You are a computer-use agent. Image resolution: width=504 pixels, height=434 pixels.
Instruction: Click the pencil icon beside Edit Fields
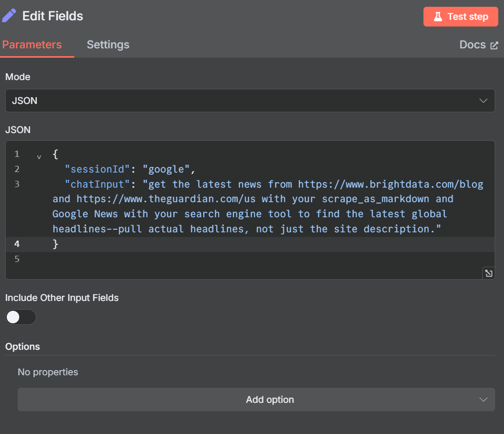(x=9, y=16)
